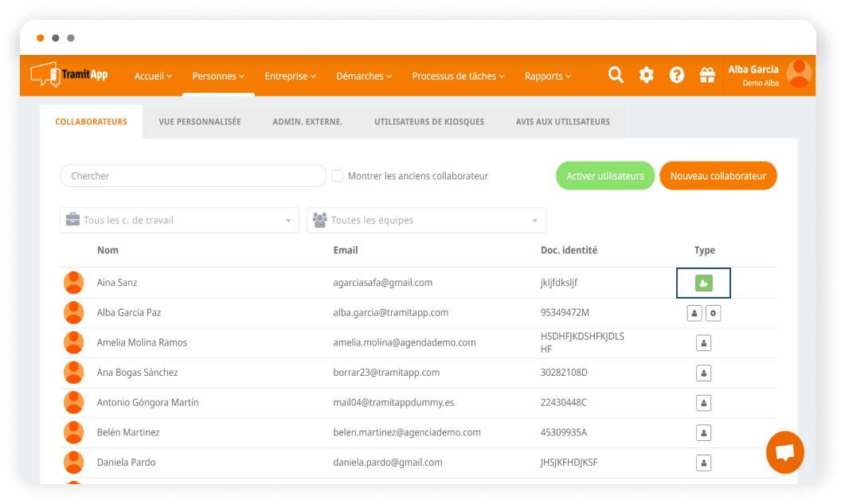
Task: Click green user type icon for Aina Sanz
Action: point(703,283)
